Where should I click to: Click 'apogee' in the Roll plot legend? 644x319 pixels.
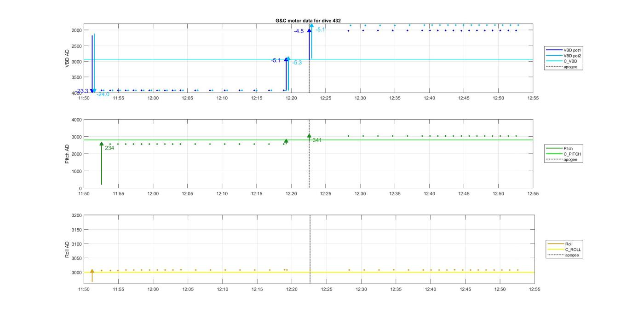pos(563,255)
